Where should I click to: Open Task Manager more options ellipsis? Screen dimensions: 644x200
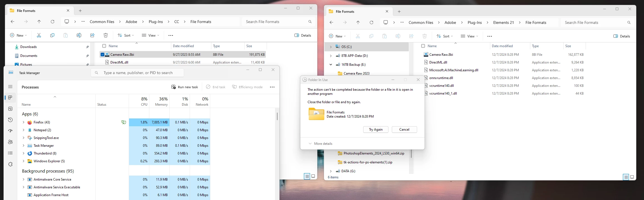(272, 87)
